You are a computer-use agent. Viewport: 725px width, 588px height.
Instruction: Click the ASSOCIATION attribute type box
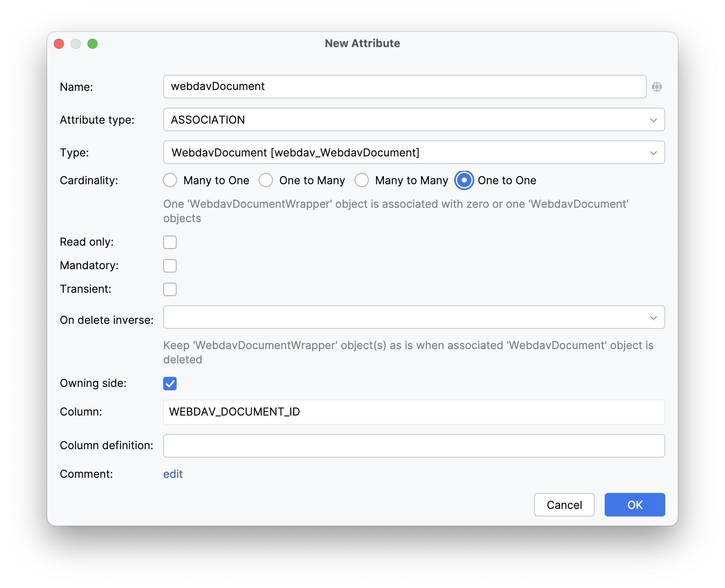point(378,120)
